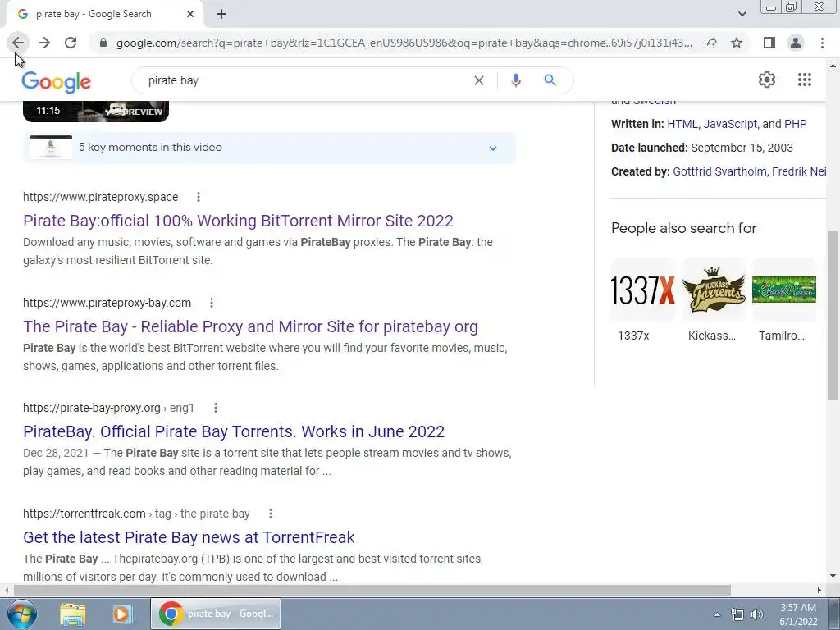
Task: Go back with the browser back arrow
Action: pos(18,43)
